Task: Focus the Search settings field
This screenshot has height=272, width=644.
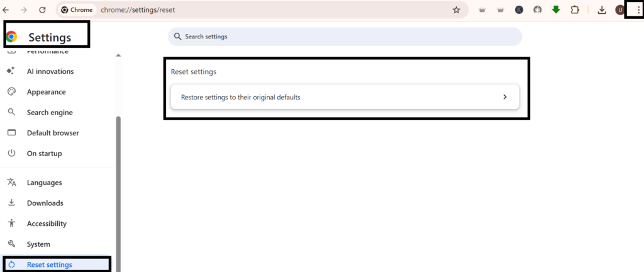Action: click(345, 37)
